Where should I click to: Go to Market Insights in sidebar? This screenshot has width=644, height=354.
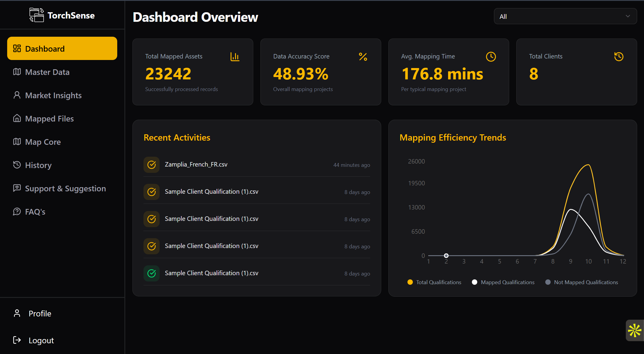coord(53,95)
